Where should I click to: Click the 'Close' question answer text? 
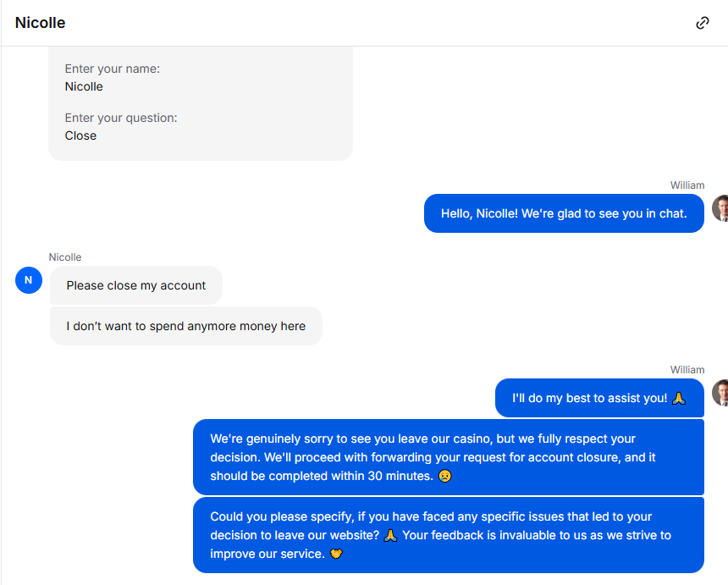(x=80, y=136)
